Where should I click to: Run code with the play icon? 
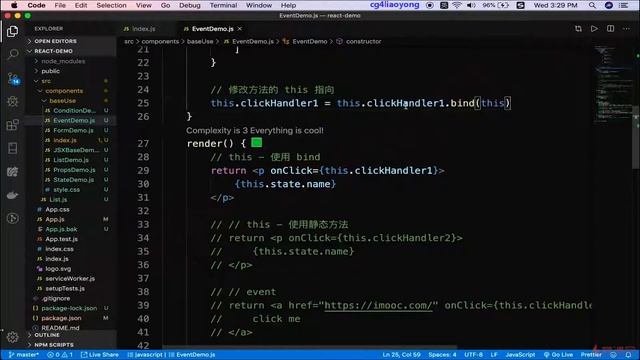click(x=594, y=29)
